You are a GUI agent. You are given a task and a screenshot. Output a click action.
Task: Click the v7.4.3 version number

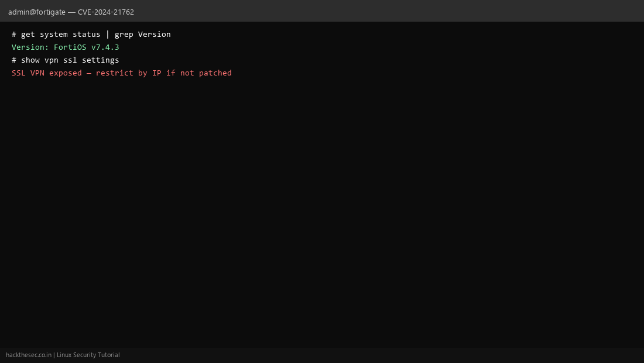(x=105, y=47)
